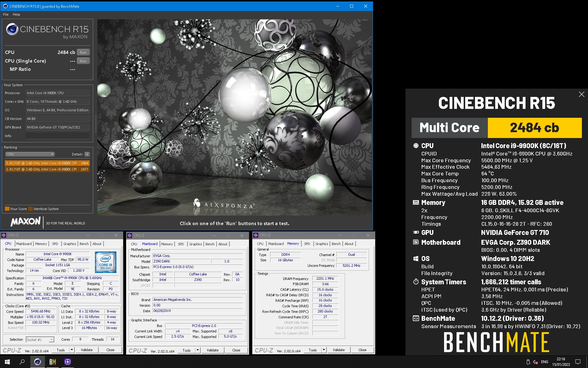Click the System Timers clock icon

click(x=416, y=282)
